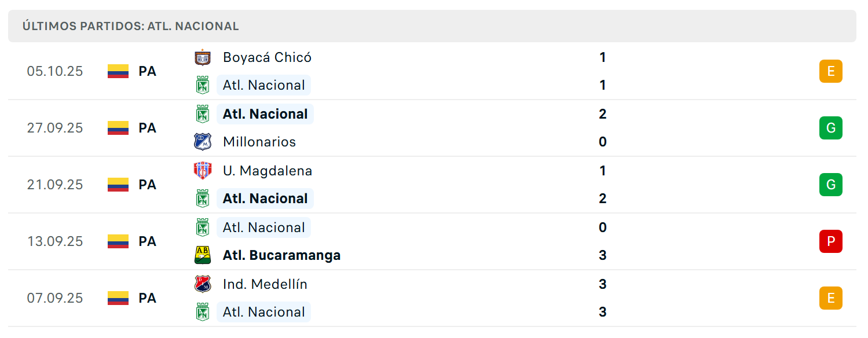The width and height of the screenshot is (868, 338).
Task: Click the G win badge for 27.09.25
Action: coord(831,128)
